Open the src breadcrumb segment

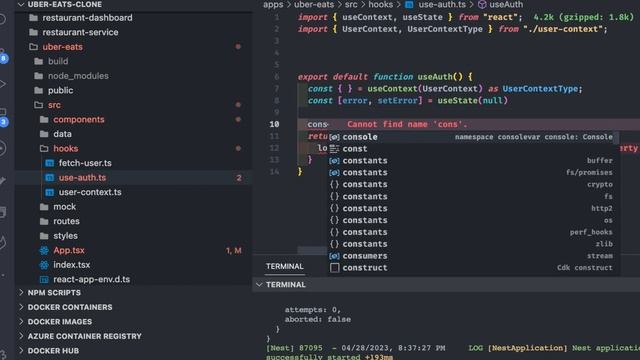coord(351,4)
